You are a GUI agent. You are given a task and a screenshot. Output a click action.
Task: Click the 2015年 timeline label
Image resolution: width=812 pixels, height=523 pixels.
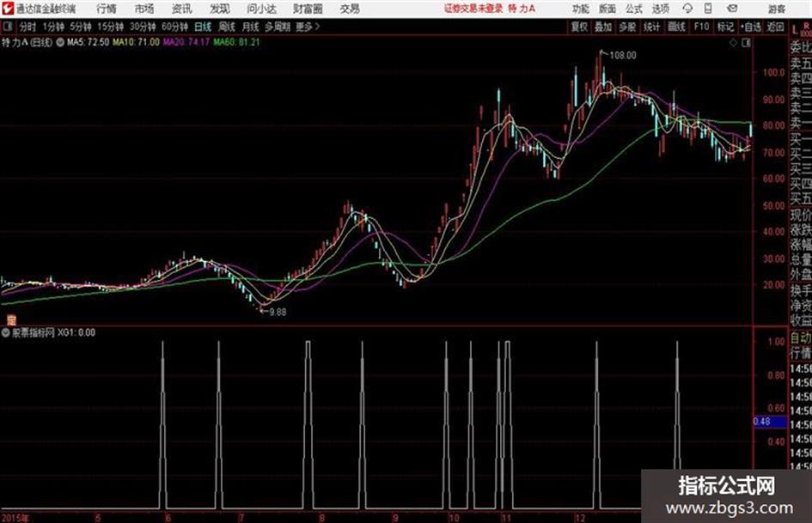(15, 518)
